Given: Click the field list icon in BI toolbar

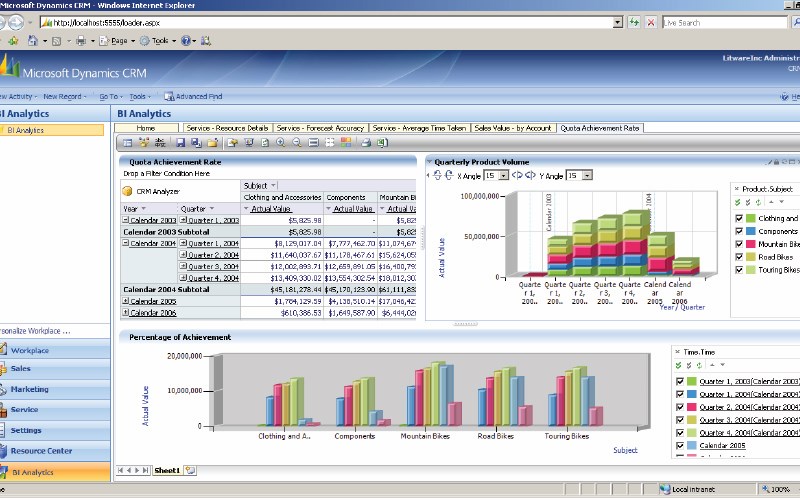Looking at the screenshot, I should click(128, 143).
